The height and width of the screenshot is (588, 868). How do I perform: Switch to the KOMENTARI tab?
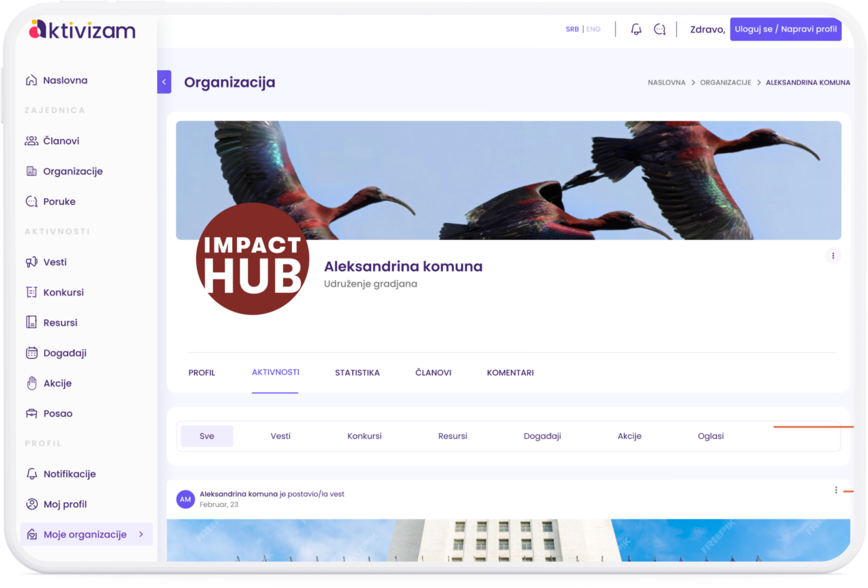point(510,372)
